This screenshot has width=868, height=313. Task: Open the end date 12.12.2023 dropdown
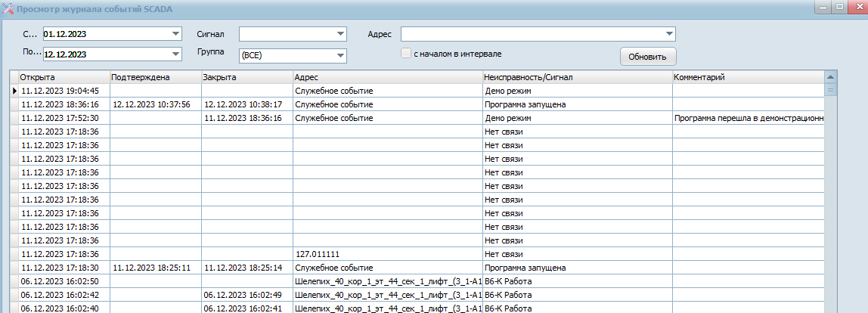(x=175, y=54)
